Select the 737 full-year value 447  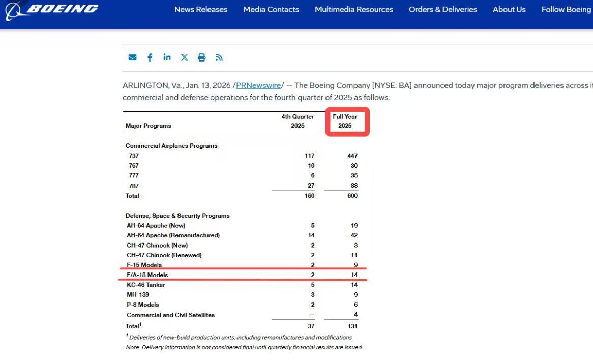click(352, 156)
